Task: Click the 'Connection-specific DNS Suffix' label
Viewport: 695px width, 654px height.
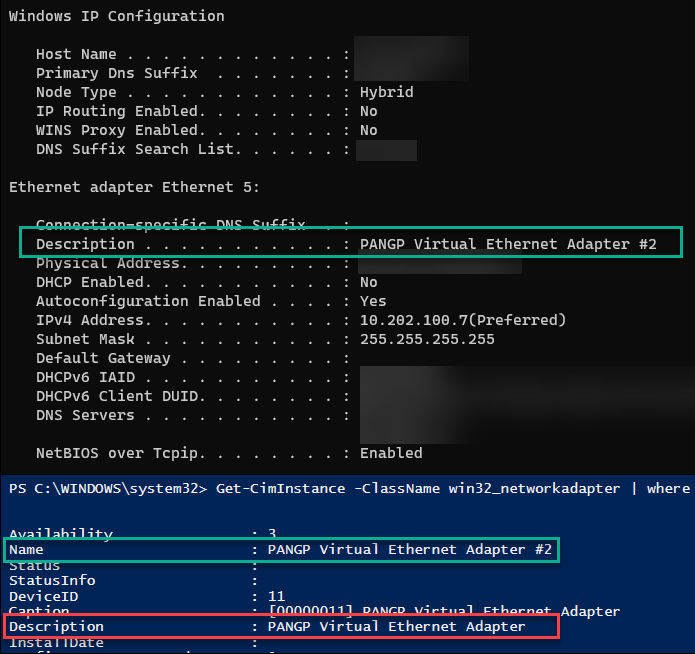Action: tap(171, 224)
